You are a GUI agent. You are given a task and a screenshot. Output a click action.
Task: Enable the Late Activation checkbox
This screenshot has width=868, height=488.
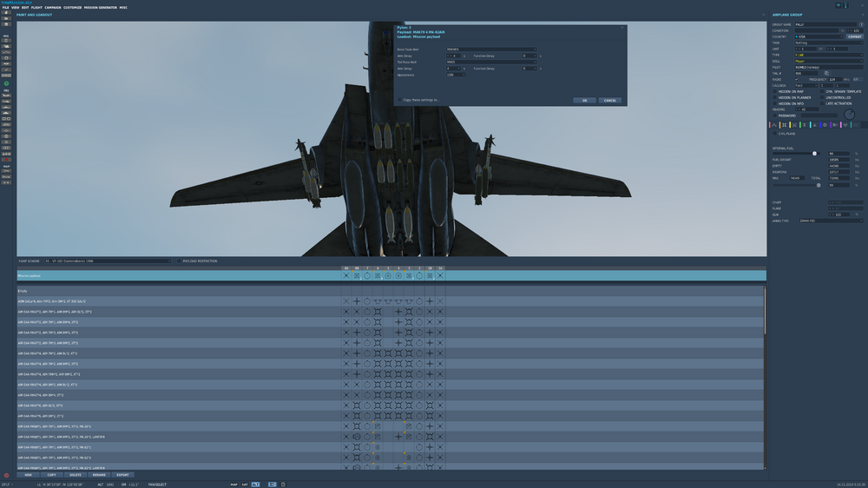[823, 103]
